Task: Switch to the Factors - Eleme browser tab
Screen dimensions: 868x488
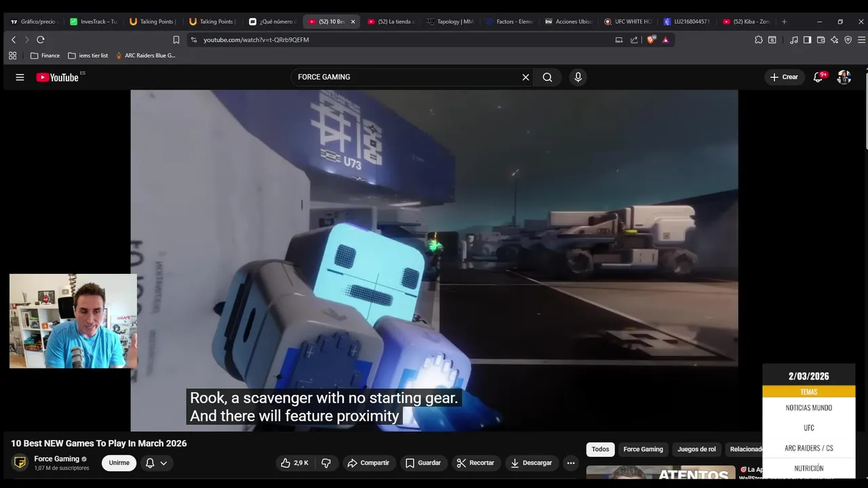Action: (510, 22)
